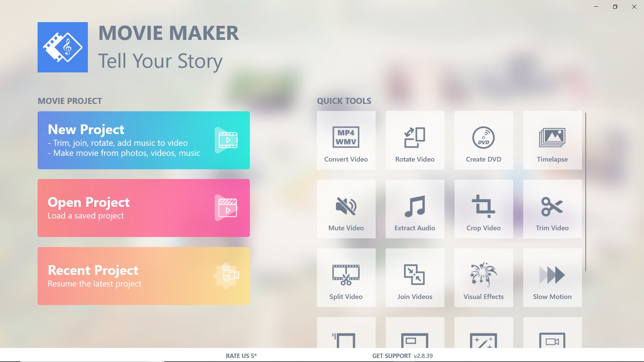644x362 pixels.
Task: Open the Mute Video tool
Action: (x=346, y=209)
